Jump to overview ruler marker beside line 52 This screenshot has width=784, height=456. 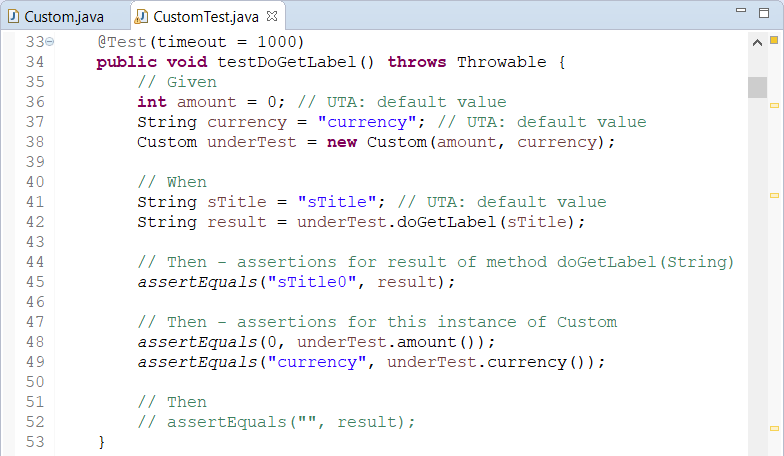(x=774, y=428)
